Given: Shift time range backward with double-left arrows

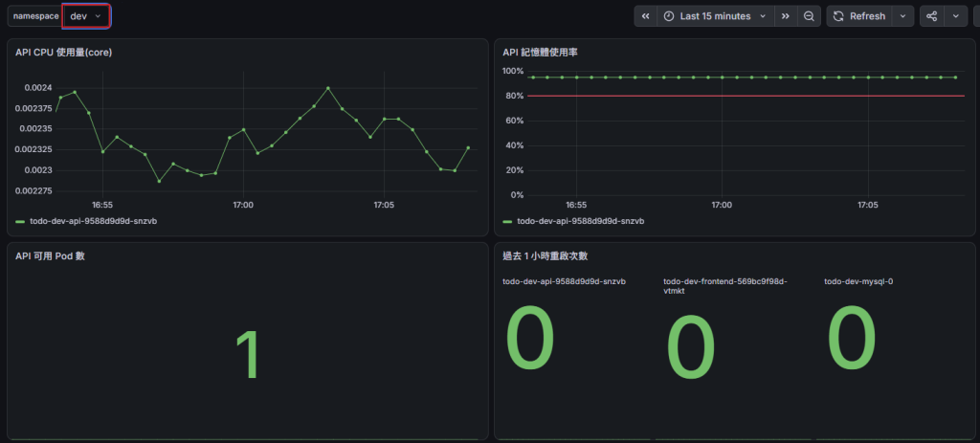Looking at the screenshot, I should pyautogui.click(x=646, y=16).
